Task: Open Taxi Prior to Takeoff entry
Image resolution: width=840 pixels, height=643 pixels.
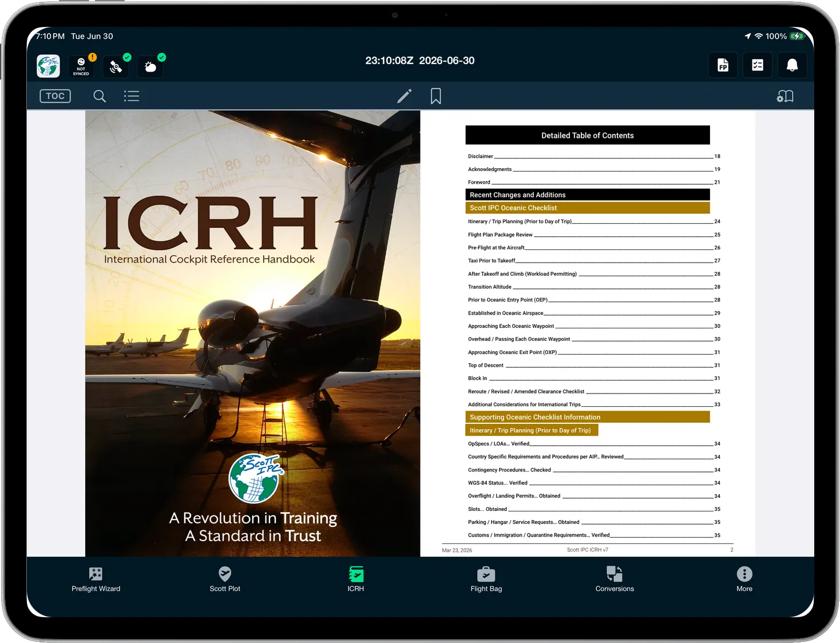Action: (594, 261)
